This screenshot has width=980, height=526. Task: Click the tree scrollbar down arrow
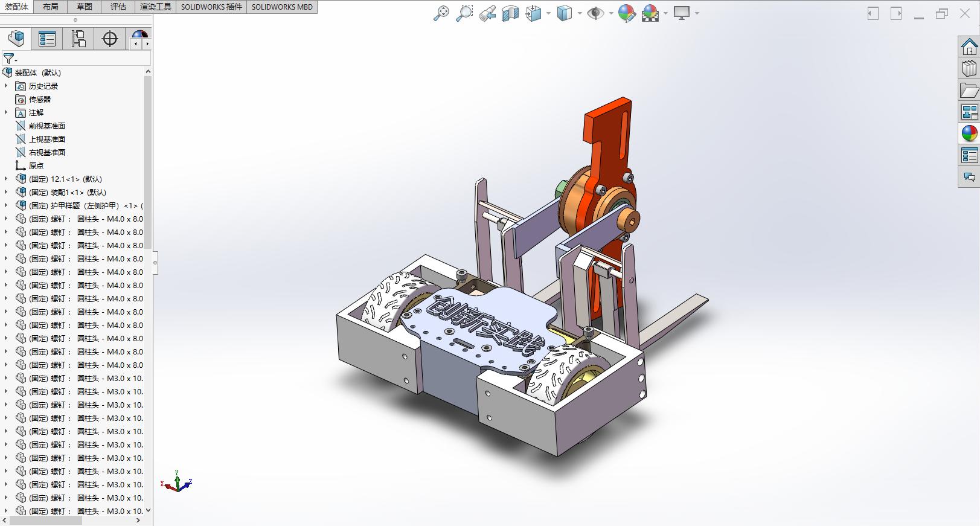tap(148, 510)
